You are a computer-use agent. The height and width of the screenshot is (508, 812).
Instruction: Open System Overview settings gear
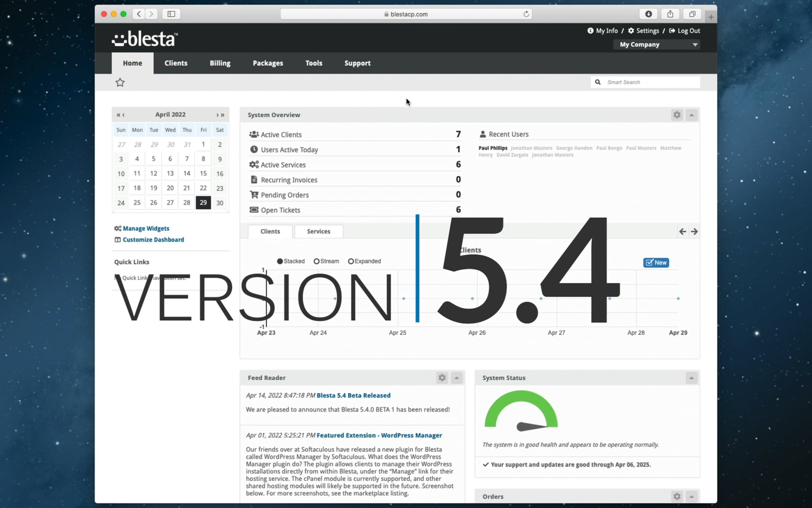click(677, 115)
